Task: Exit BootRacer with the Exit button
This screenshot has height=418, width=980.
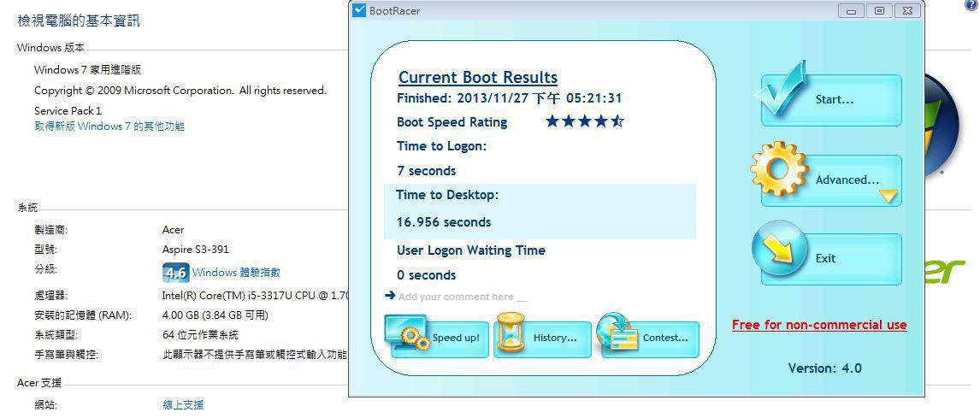Action: click(x=831, y=259)
